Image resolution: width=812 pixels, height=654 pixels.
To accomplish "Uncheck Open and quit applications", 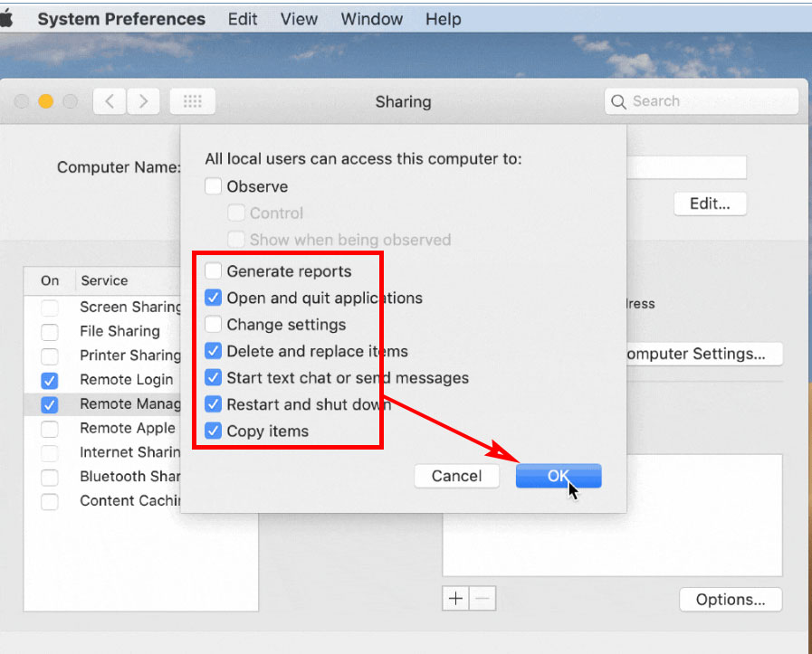I will tap(213, 298).
